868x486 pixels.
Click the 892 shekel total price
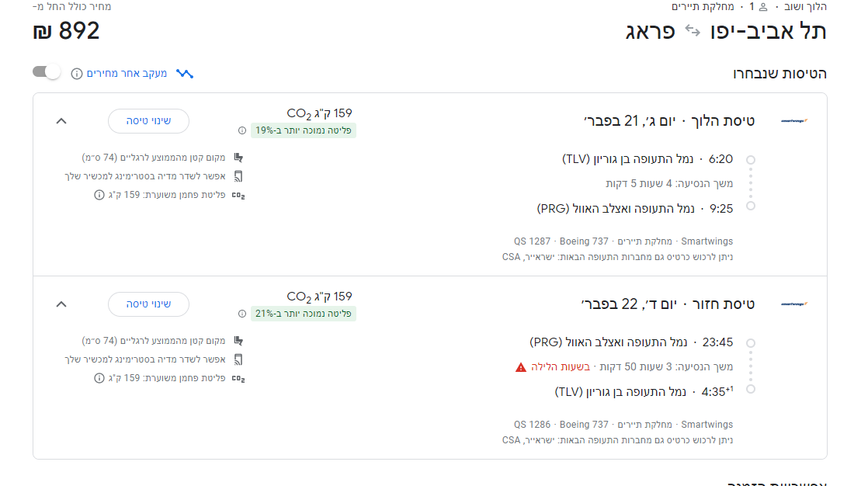click(67, 32)
